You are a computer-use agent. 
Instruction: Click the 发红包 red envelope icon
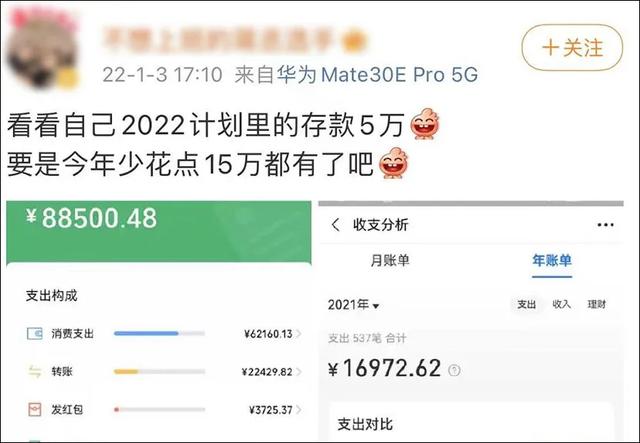(x=34, y=409)
